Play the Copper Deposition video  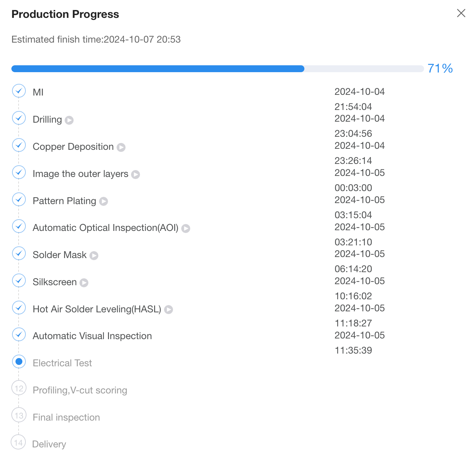click(x=121, y=147)
